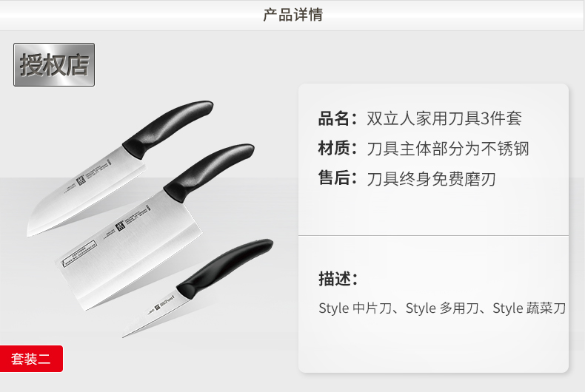The image size is (585, 392).
Task: Select the 套装二 red label
Action: tap(31, 359)
